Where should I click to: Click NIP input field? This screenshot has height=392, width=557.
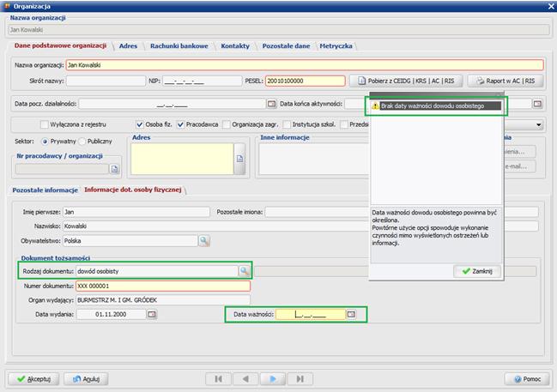tap(203, 81)
